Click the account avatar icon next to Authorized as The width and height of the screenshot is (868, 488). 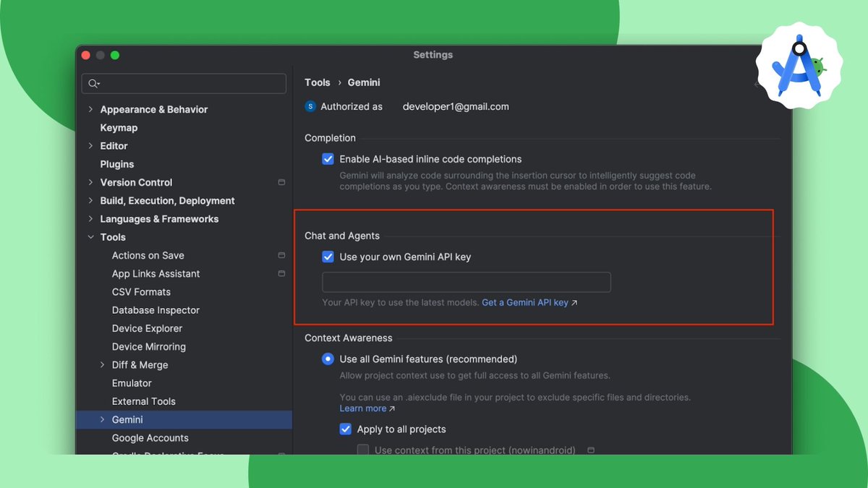tap(310, 106)
